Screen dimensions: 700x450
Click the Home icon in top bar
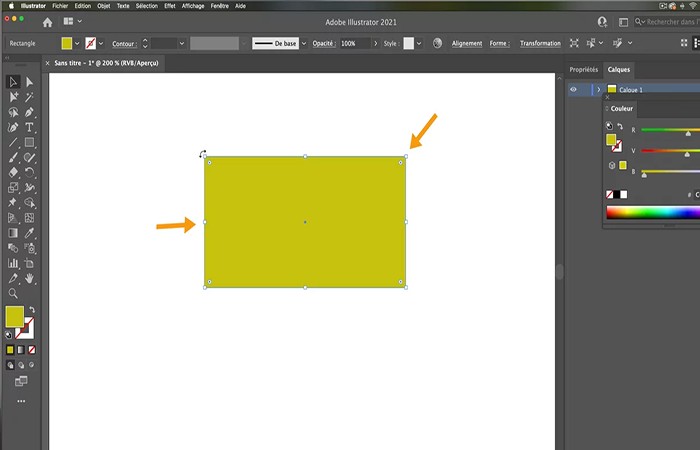tap(47, 22)
